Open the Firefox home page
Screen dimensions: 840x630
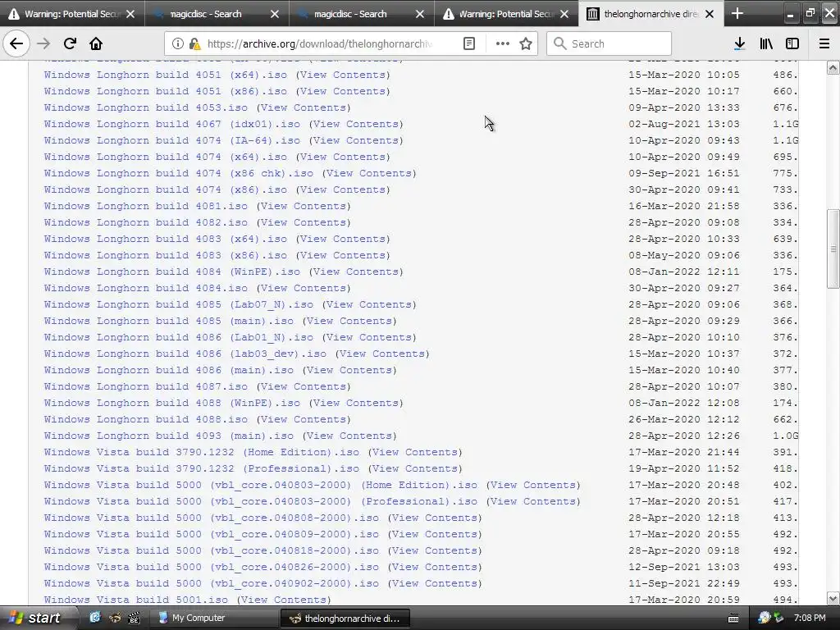click(x=96, y=43)
